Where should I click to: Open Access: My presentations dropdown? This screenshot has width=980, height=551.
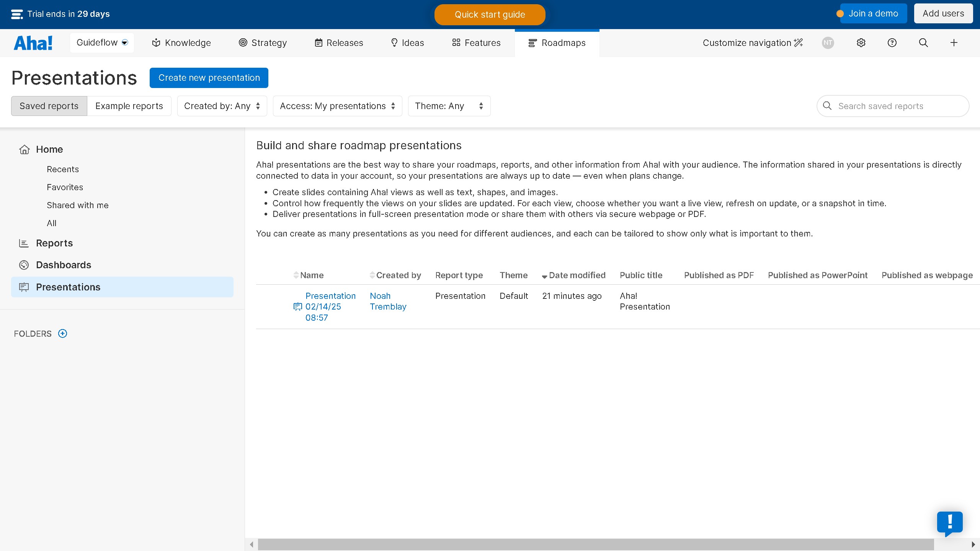337,106
